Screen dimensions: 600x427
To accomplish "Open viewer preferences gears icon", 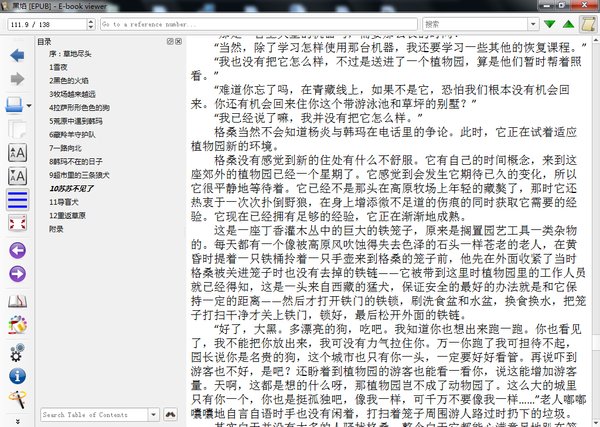I will [17, 352].
